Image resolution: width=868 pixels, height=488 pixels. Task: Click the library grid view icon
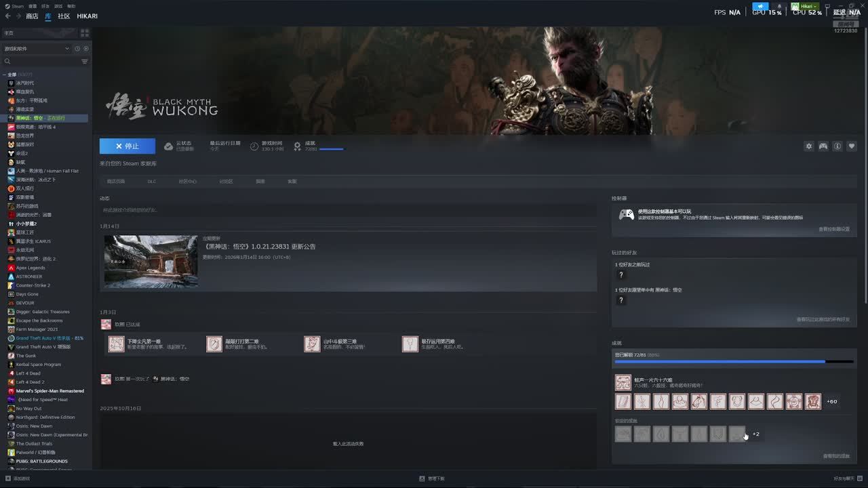tap(85, 33)
